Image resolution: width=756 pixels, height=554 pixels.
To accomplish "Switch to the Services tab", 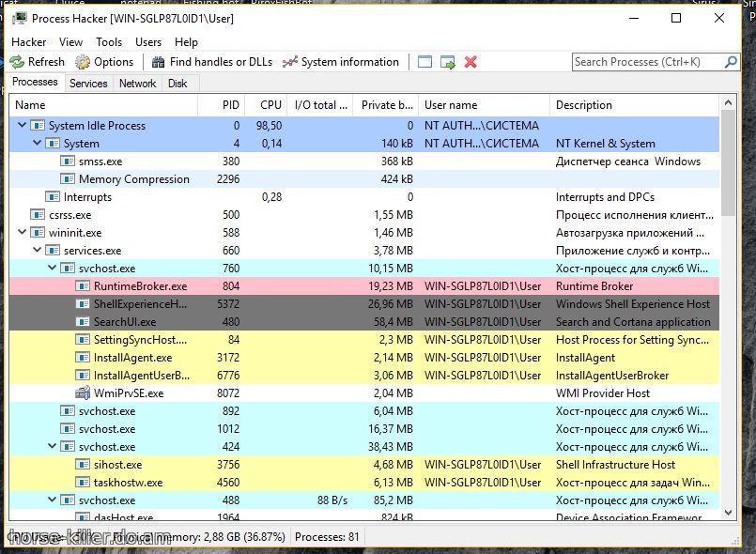I will pos(88,84).
